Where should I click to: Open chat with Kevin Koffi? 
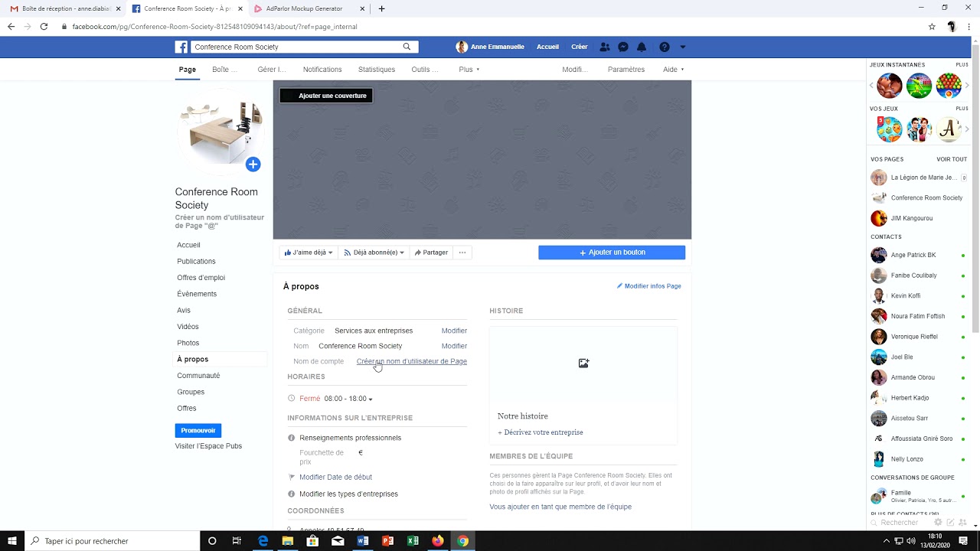point(906,295)
